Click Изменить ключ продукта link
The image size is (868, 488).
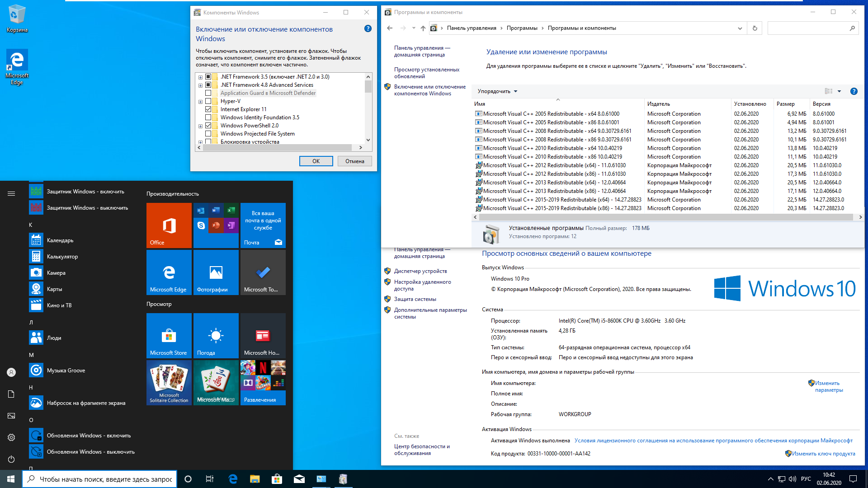point(823,454)
